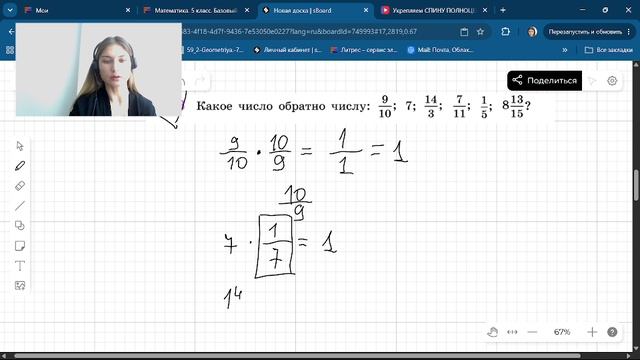Screen dimensions: 640x360
Task: Select the eraser tool
Action: pos(20,186)
